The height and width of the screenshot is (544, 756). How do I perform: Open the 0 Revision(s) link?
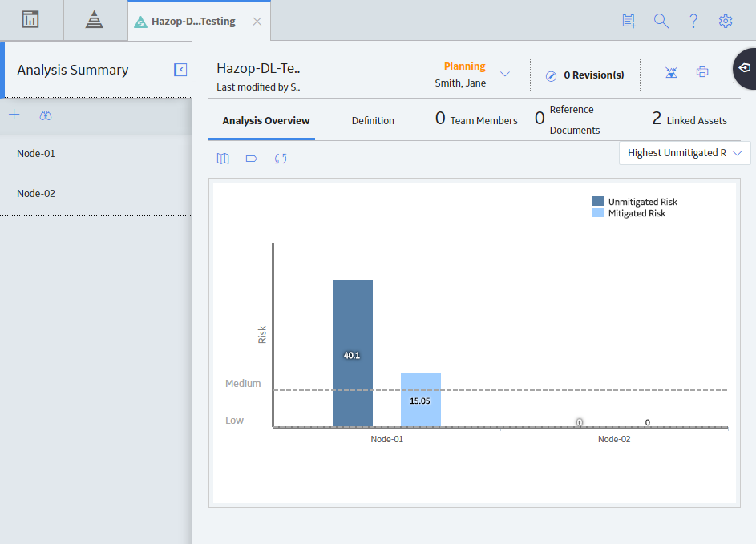point(593,75)
